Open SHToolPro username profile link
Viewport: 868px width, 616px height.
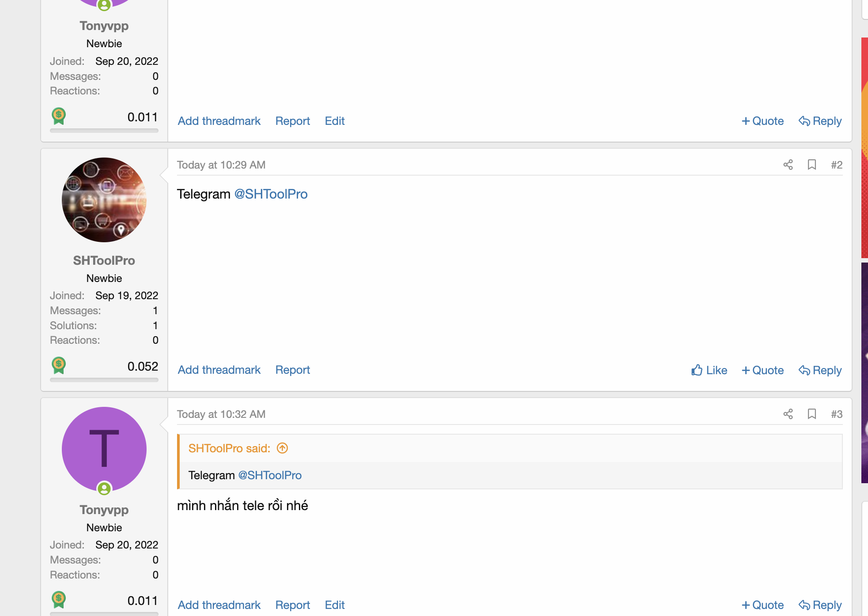click(x=104, y=260)
